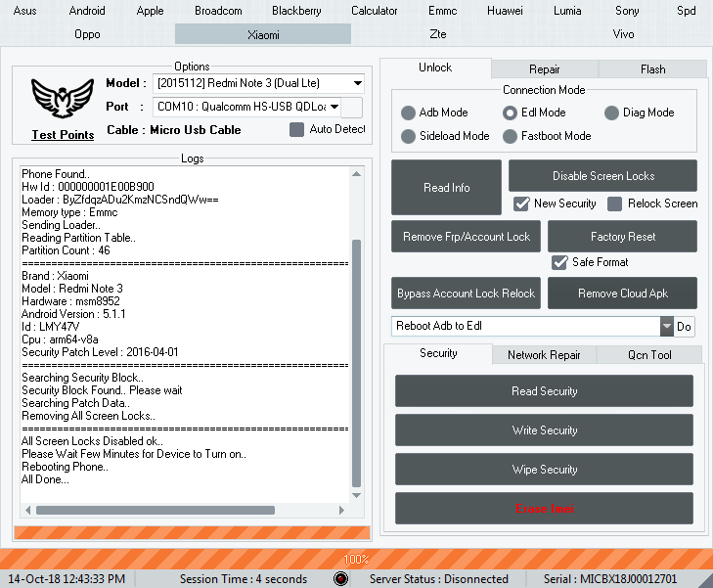This screenshot has width=713, height=588.
Task: Switch to the Huawei brand tab
Action: coord(505,11)
